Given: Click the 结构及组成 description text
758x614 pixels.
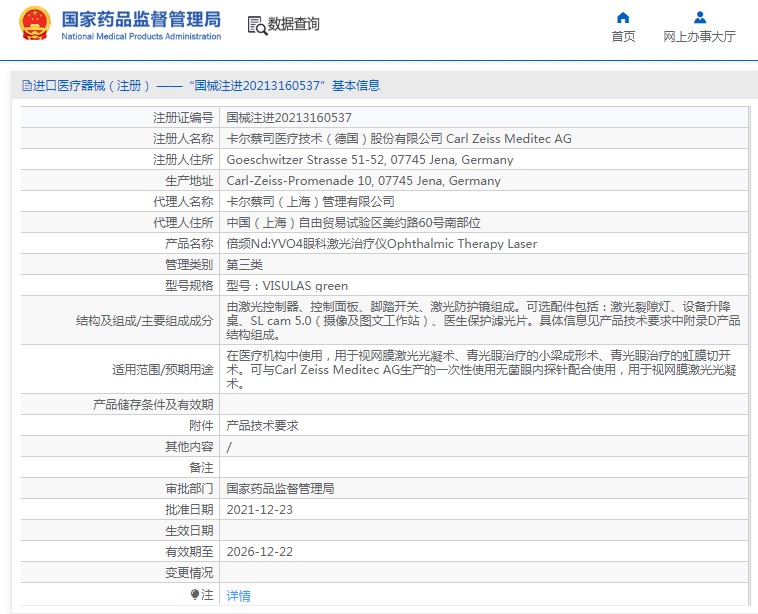Looking at the screenshot, I should pos(483,321).
